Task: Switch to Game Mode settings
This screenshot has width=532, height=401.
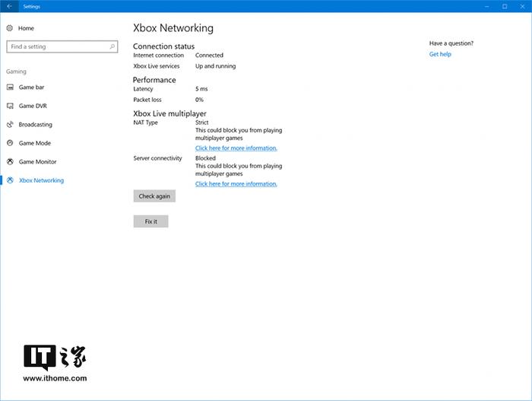Action: [x=35, y=143]
